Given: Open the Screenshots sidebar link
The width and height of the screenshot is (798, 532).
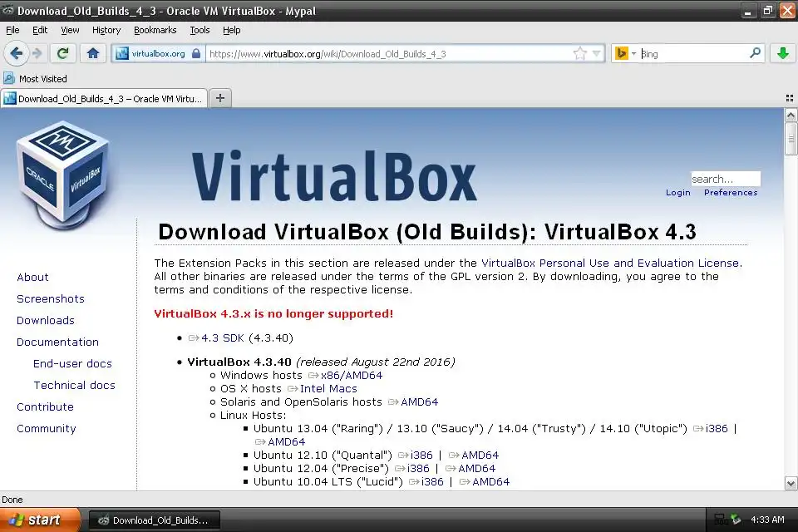Looking at the screenshot, I should (x=51, y=299).
